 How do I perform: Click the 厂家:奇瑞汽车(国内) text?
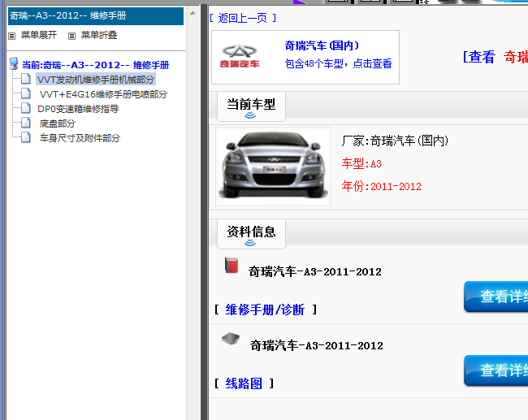(x=395, y=141)
